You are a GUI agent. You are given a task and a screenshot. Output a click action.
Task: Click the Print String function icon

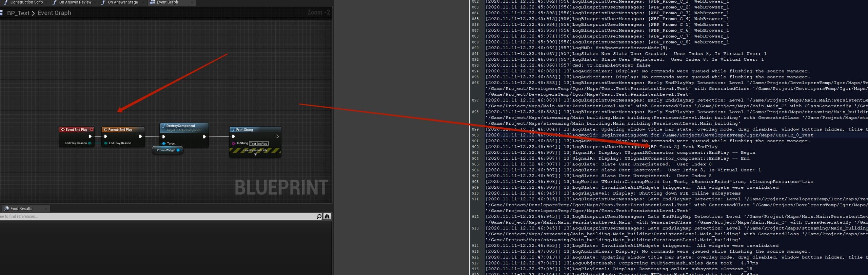click(233, 130)
